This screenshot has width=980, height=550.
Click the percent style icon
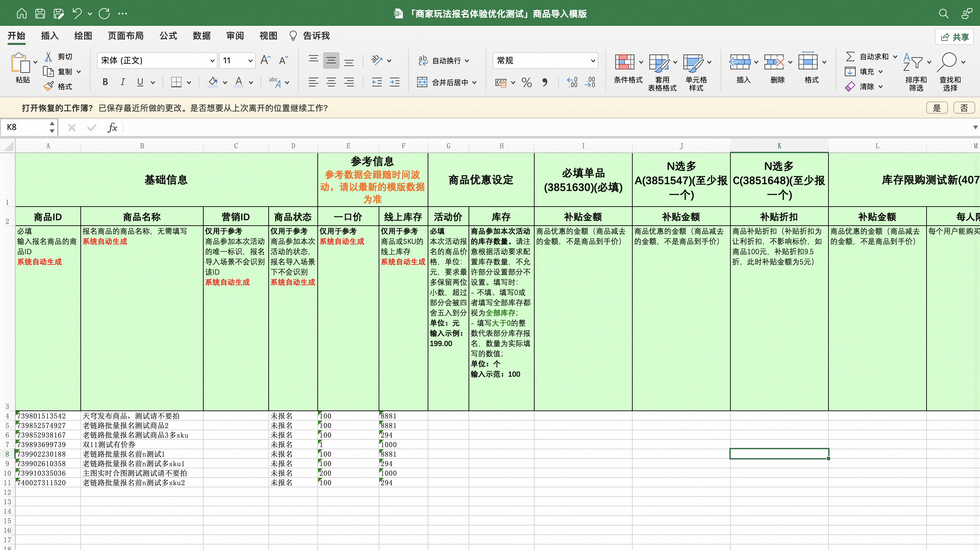pyautogui.click(x=526, y=82)
